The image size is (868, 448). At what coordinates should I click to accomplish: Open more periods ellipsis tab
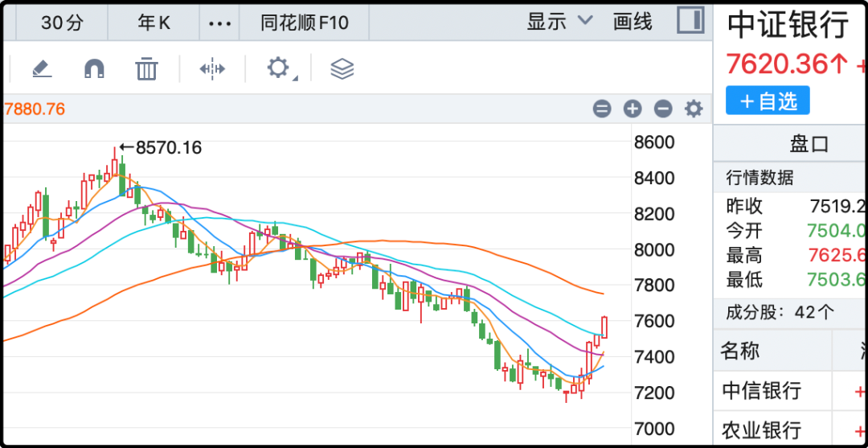point(219,23)
